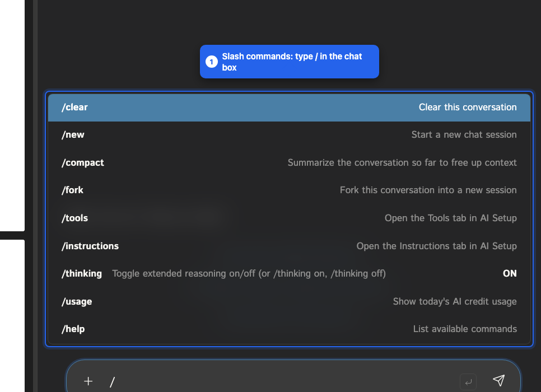The width and height of the screenshot is (541, 392).
Task: Click 'Open the Tools tab in AI Setup'
Action: pos(451,218)
